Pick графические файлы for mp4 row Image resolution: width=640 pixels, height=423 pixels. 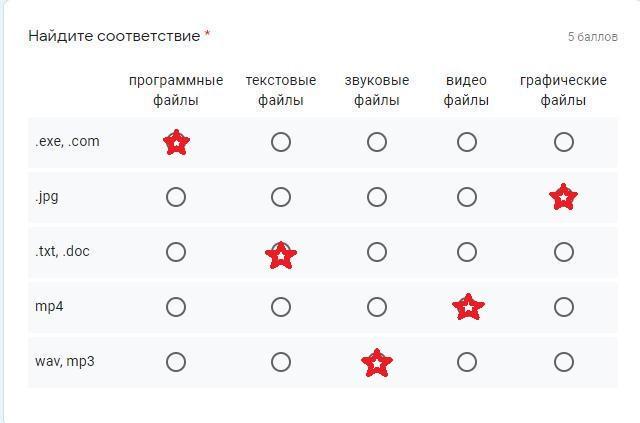[x=564, y=307]
